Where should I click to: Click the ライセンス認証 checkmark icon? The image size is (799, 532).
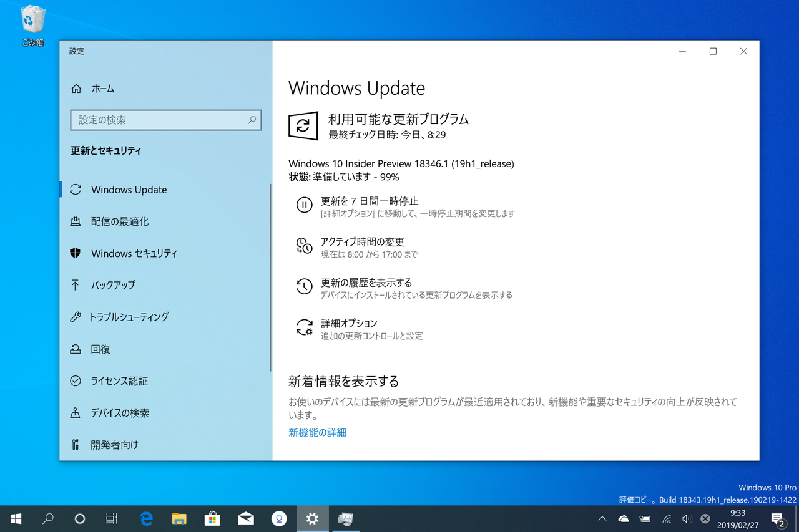point(75,380)
